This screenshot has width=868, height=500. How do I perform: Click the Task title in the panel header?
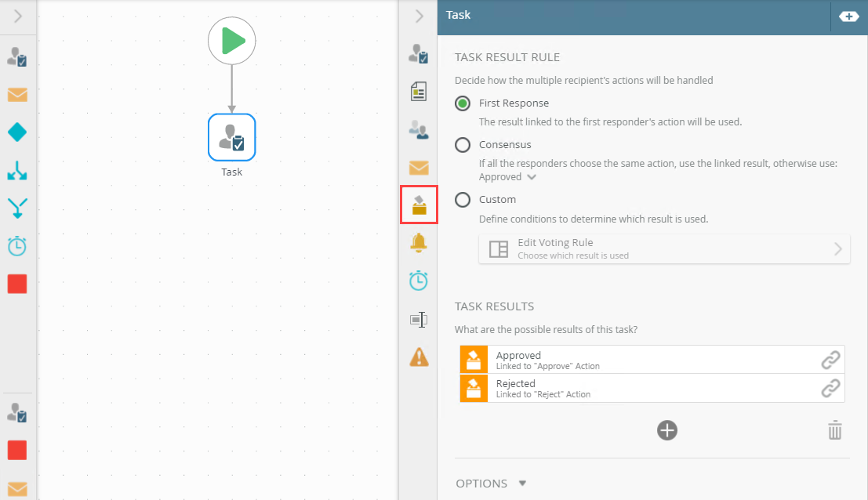pos(459,15)
